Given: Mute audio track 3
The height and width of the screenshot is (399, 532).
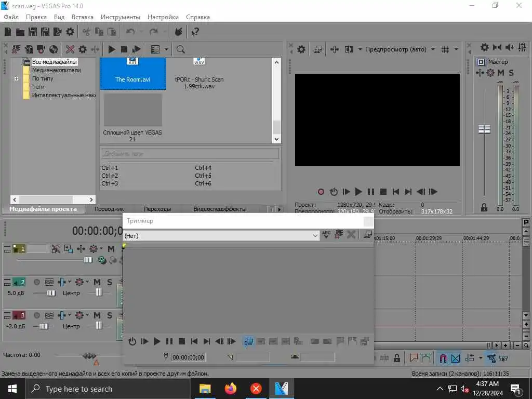Looking at the screenshot, I should [x=97, y=315].
